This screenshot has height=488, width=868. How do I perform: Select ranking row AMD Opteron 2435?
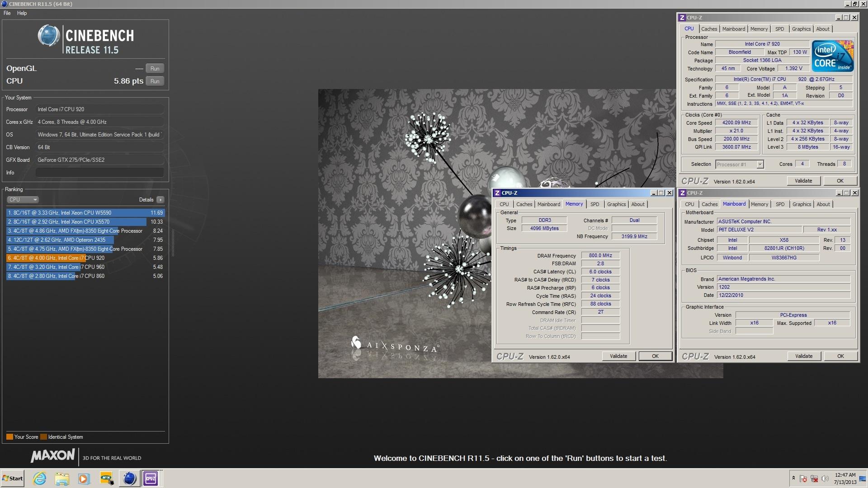click(85, 240)
